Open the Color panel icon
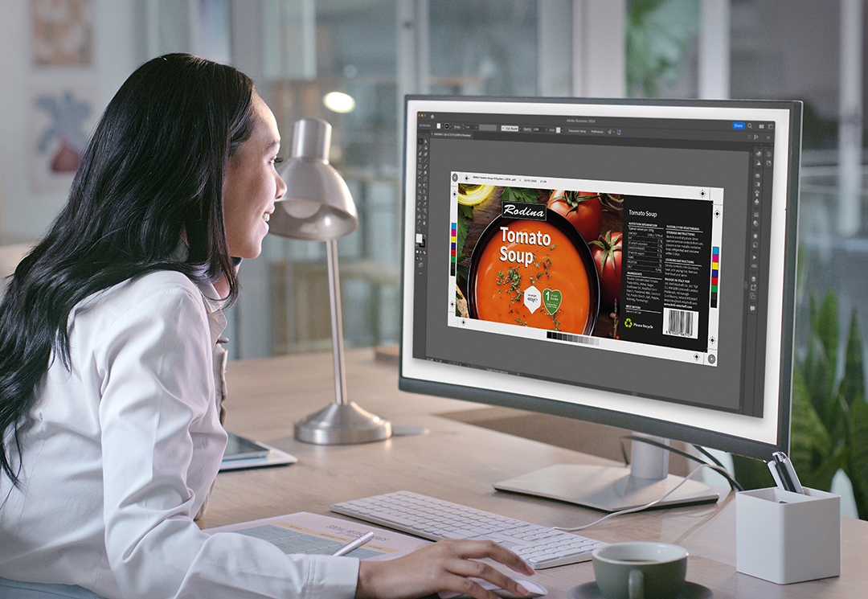Screen dimensions: 868x599 pyautogui.click(x=758, y=153)
